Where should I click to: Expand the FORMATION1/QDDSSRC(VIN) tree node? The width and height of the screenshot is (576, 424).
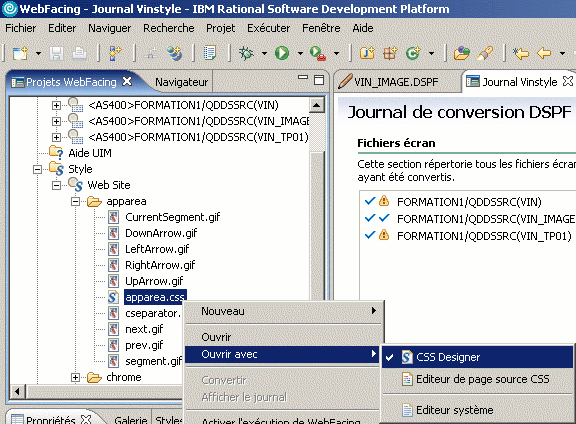pos(56,105)
